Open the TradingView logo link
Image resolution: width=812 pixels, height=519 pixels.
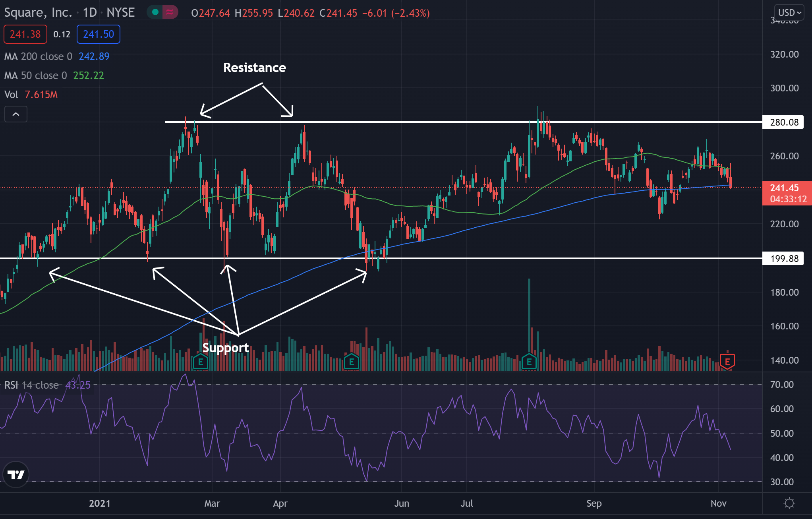[x=16, y=474]
